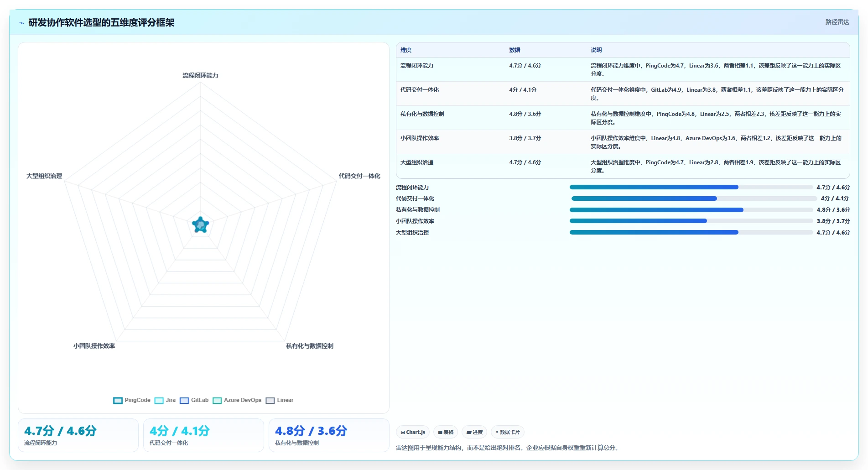Click the 路径雷达 label in header
Image resolution: width=868 pixels, height=470 pixels.
[837, 22]
